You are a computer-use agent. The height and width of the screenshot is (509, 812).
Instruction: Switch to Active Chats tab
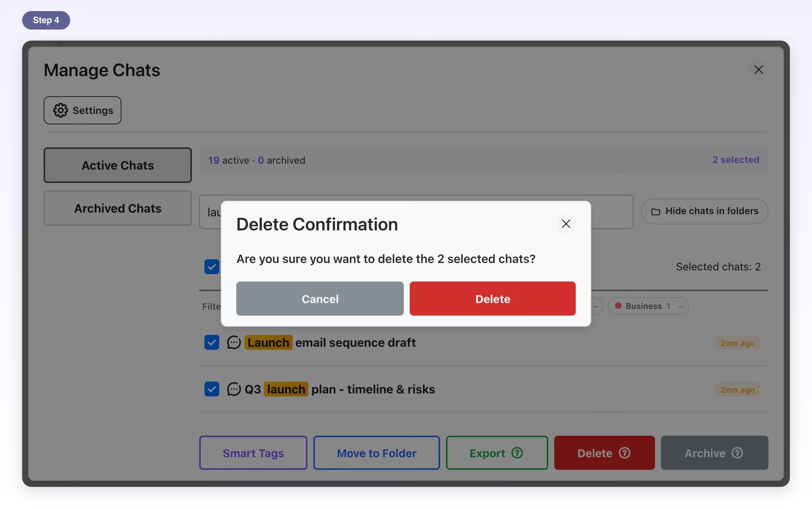point(118,165)
